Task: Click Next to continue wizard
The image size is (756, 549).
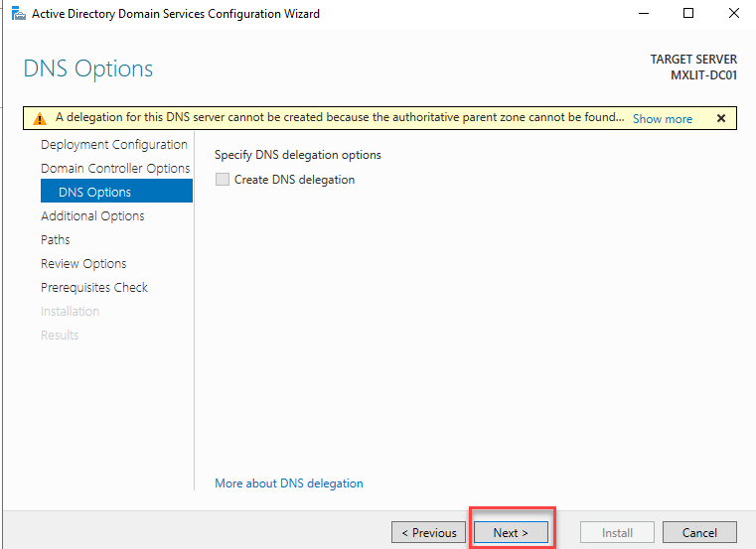Action: [x=511, y=532]
